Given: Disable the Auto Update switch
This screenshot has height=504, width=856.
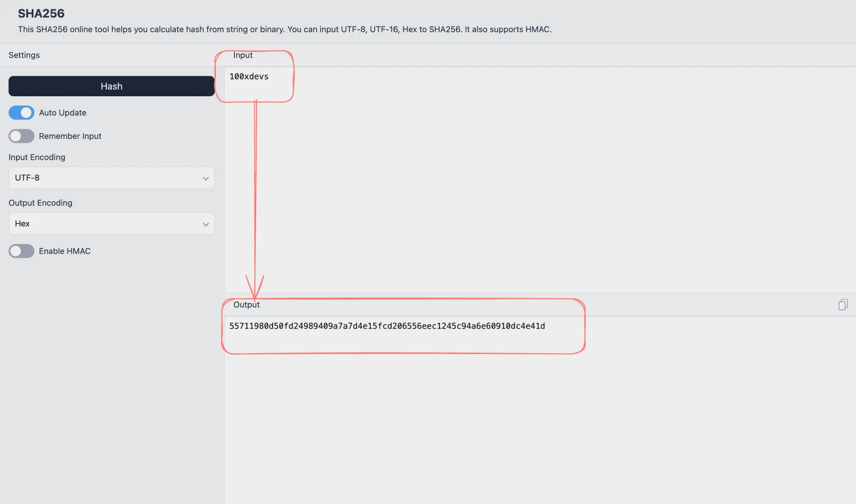Looking at the screenshot, I should click(x=21, y=113).
